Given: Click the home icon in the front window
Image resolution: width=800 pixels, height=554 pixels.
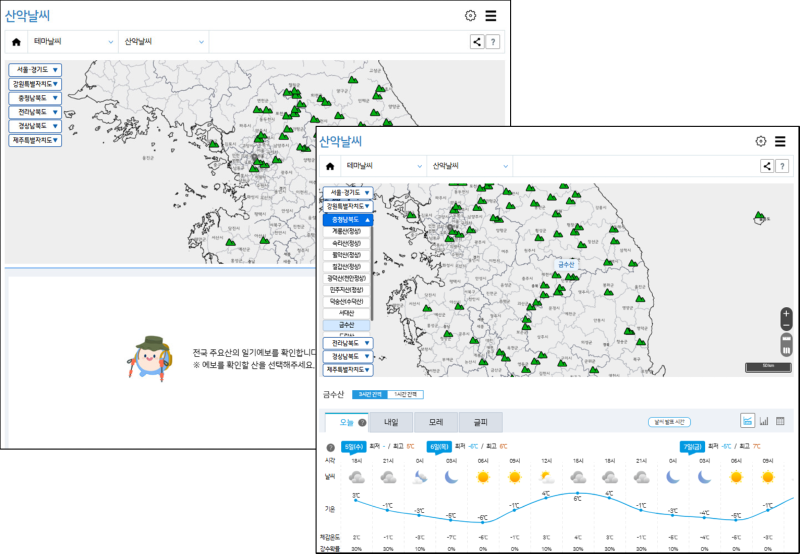Looking at the screenshot, I should (330, 166).
